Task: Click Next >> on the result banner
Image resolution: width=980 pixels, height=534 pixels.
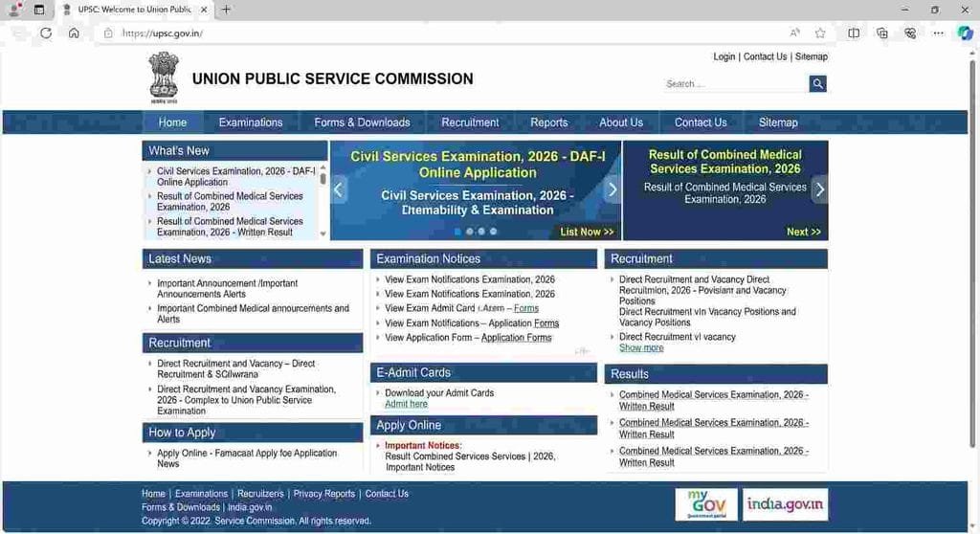Action: pyautogui.click(x=804, y=232)
